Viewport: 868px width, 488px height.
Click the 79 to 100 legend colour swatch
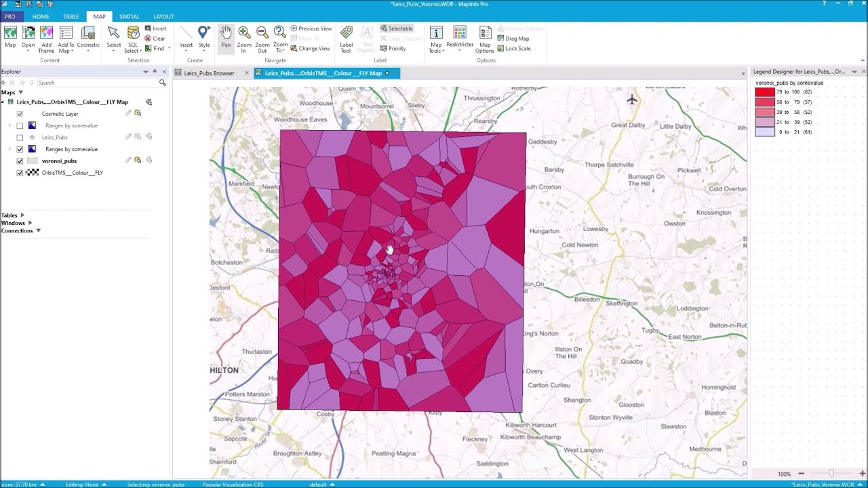click(765, 91)
